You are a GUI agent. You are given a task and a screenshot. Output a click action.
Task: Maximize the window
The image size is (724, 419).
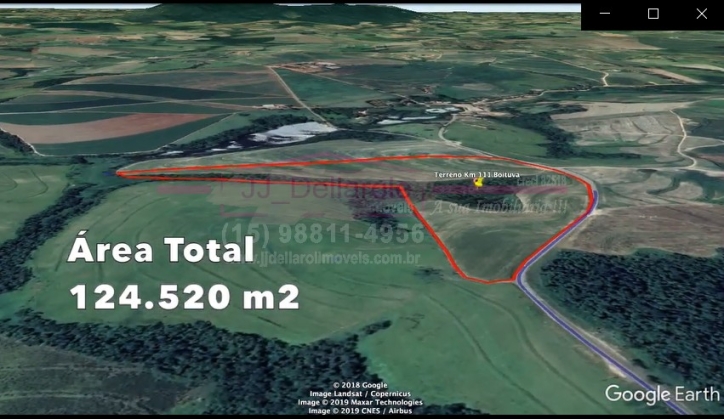click(653, 14)
